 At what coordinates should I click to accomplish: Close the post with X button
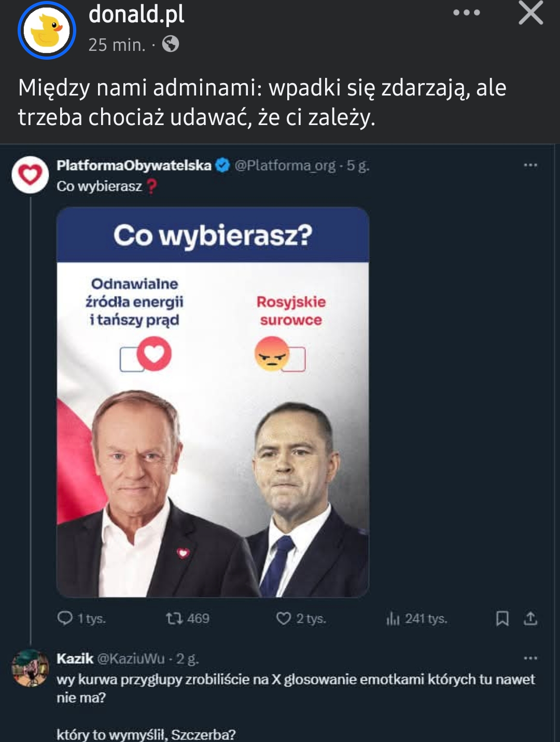tap(530, 13)
